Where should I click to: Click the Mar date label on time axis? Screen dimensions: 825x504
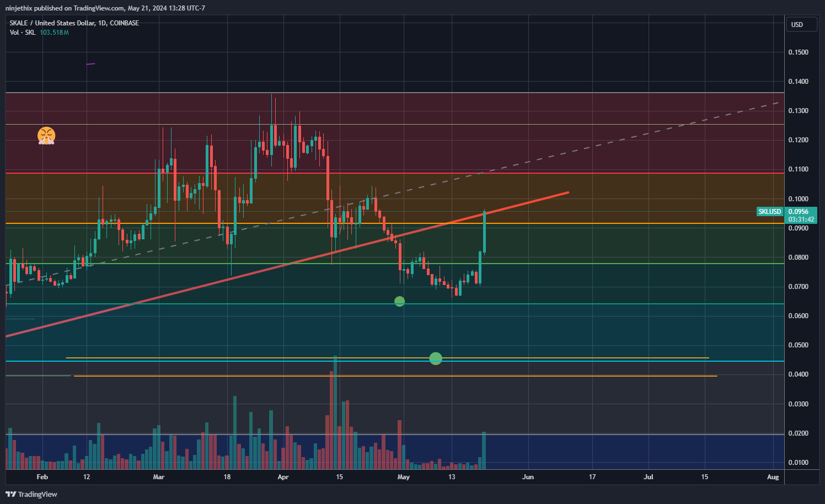(x=159, y=477)
